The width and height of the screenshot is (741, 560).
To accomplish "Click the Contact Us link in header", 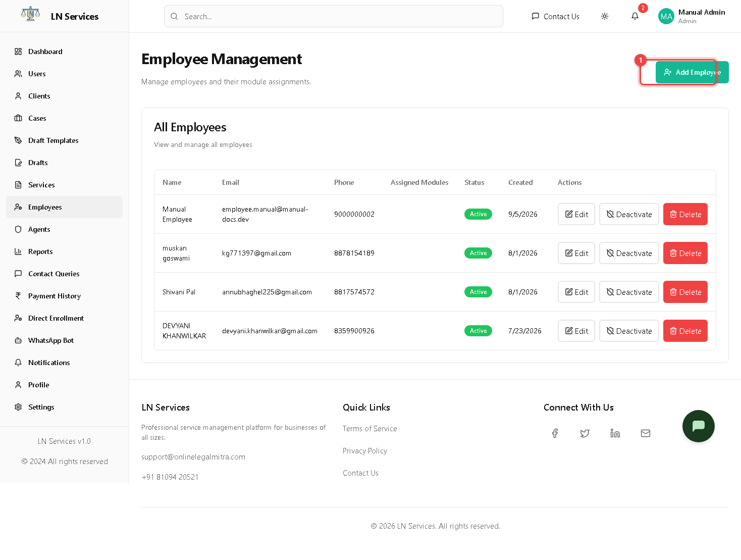I will (x=555, y=16).
